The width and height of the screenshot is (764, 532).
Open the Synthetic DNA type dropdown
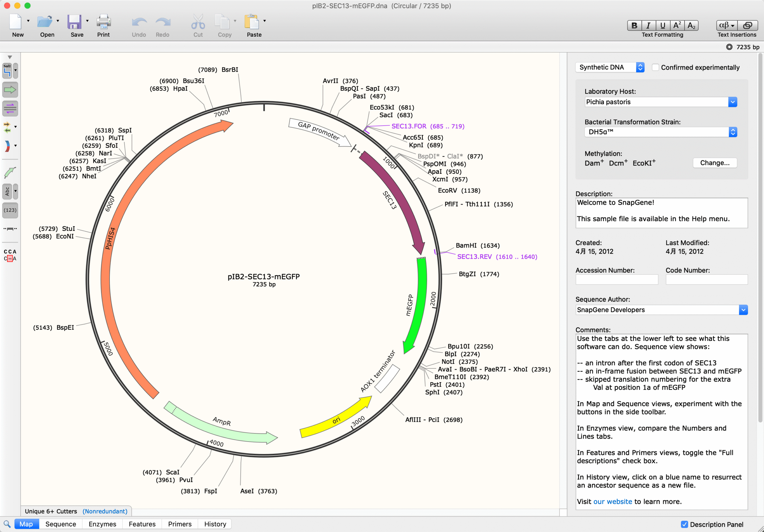(610, 67)
